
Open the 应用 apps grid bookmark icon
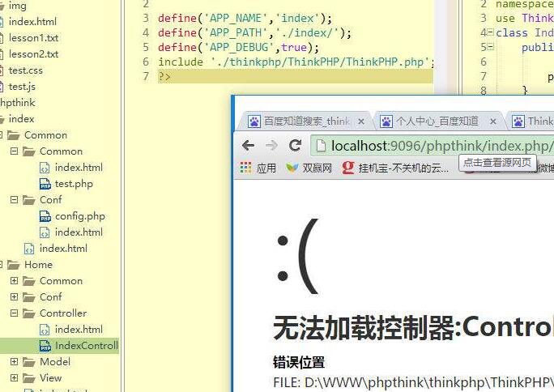[x=246, y=168]
